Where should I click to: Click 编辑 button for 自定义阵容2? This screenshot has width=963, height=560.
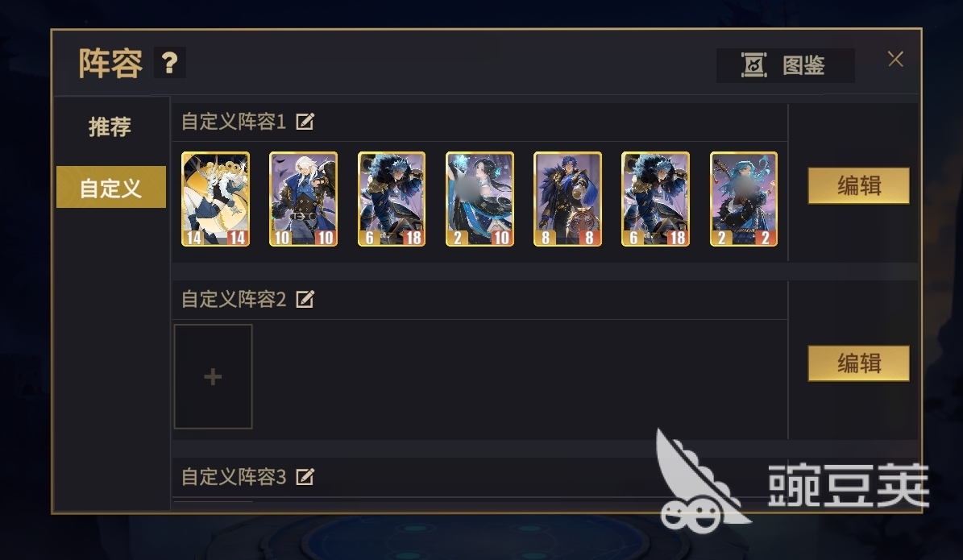858,363
